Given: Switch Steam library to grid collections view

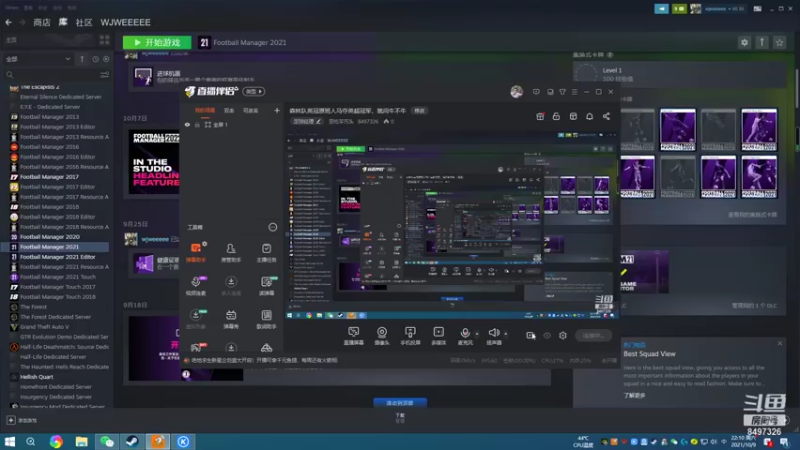Looking at the screenshot, I should [105, 40].
